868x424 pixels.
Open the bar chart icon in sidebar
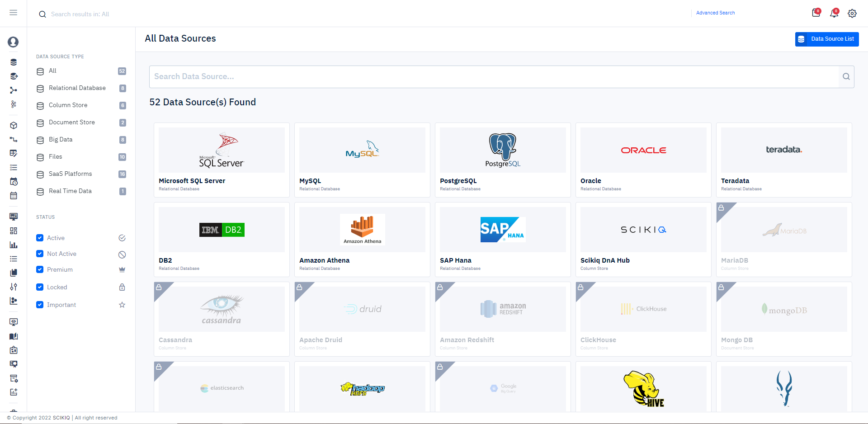click(14, 245)
